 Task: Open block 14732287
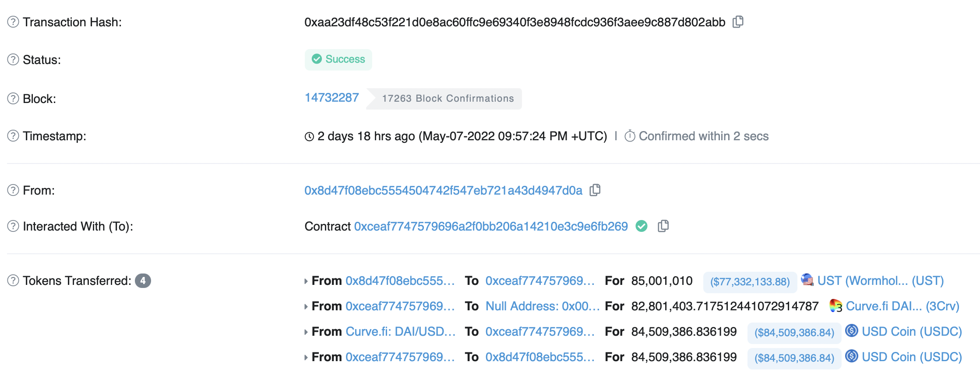click(x=331, y=98)
